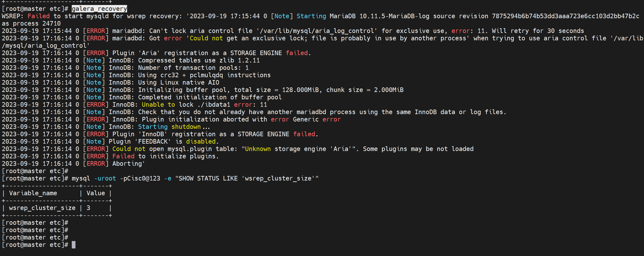The height and width of the screenshot is (256, 644).
Task: Click the words Linux native AIO
Action: (190, 83)
